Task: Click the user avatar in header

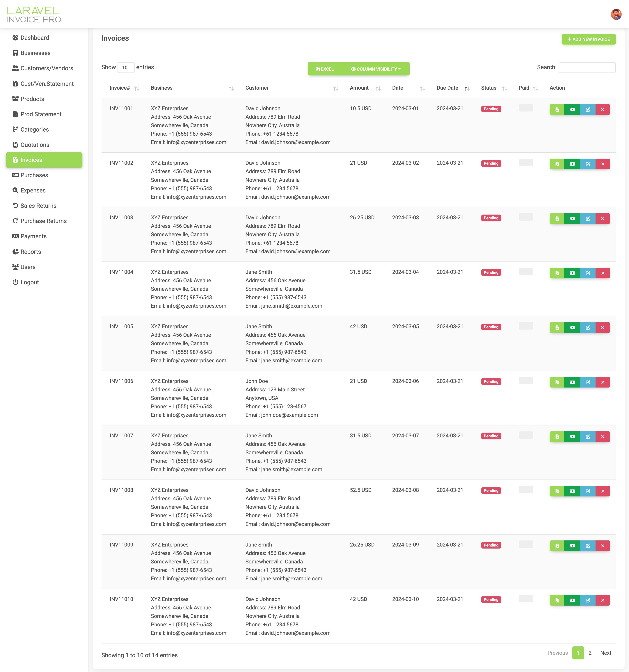Action: pyautogui.click(x=616, y=14)
